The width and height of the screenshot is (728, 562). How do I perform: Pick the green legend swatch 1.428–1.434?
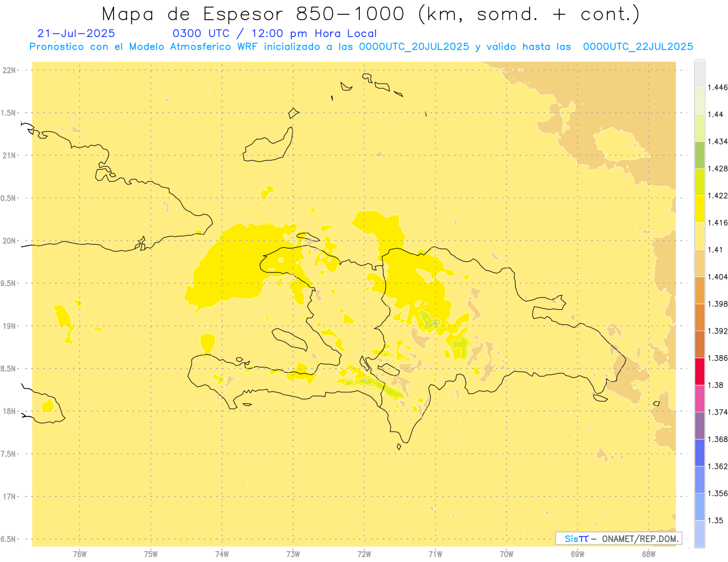click(x=699, y=155)
